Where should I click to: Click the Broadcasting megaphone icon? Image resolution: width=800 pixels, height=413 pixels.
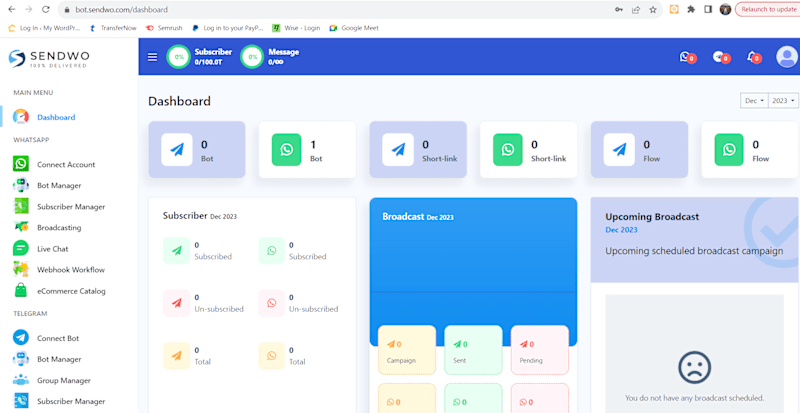[x=21, y=227]
